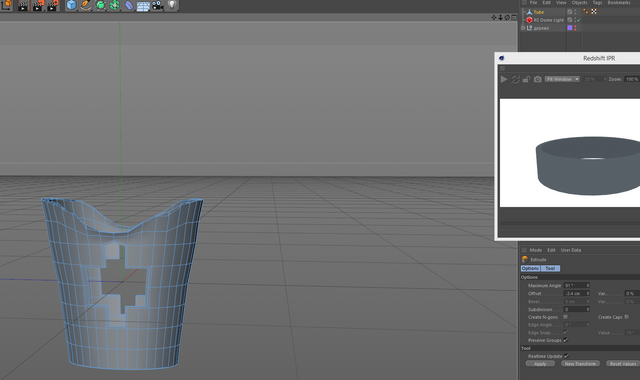Expand the дерево object hierarchy
Image resolution: width=640 pixels, height=380 pixels.
(523, 28)
